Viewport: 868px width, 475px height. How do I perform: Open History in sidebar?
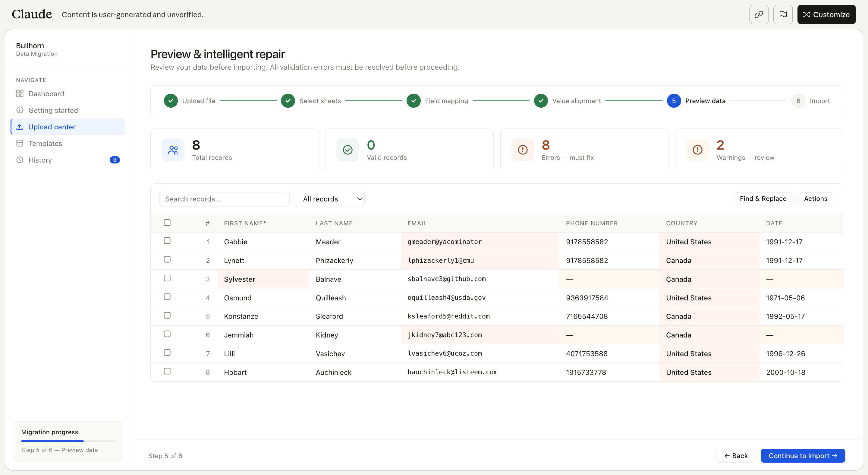pos(68,160)
